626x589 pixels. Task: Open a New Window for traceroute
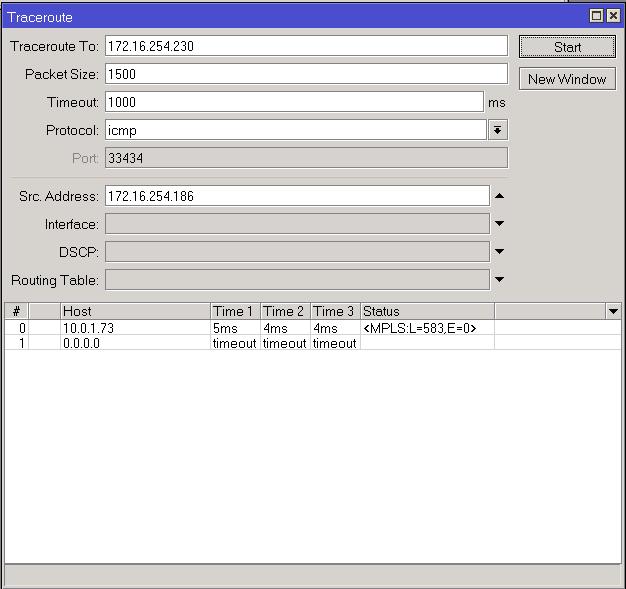567,79
